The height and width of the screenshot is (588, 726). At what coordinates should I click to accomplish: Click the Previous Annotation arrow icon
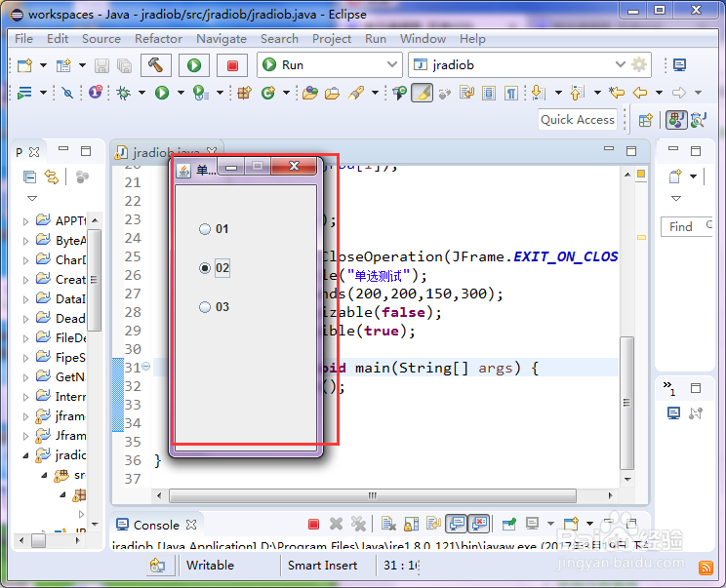click(x=576, y=93)
